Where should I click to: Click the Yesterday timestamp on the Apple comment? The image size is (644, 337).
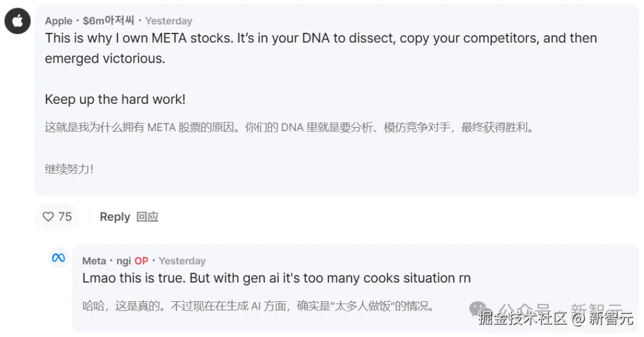click(169, 21)
